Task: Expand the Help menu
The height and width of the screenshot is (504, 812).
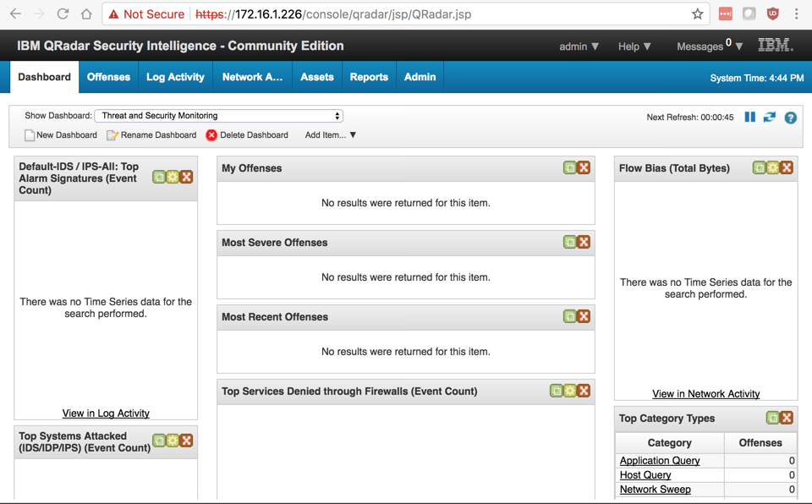Action: (x=634, y=47)
